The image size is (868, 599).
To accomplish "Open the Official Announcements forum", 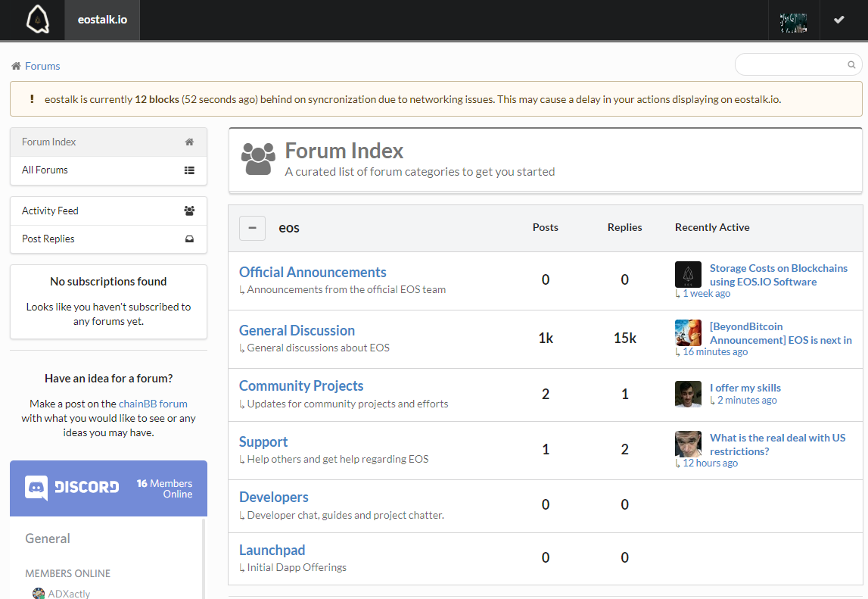I will (313, 272).
